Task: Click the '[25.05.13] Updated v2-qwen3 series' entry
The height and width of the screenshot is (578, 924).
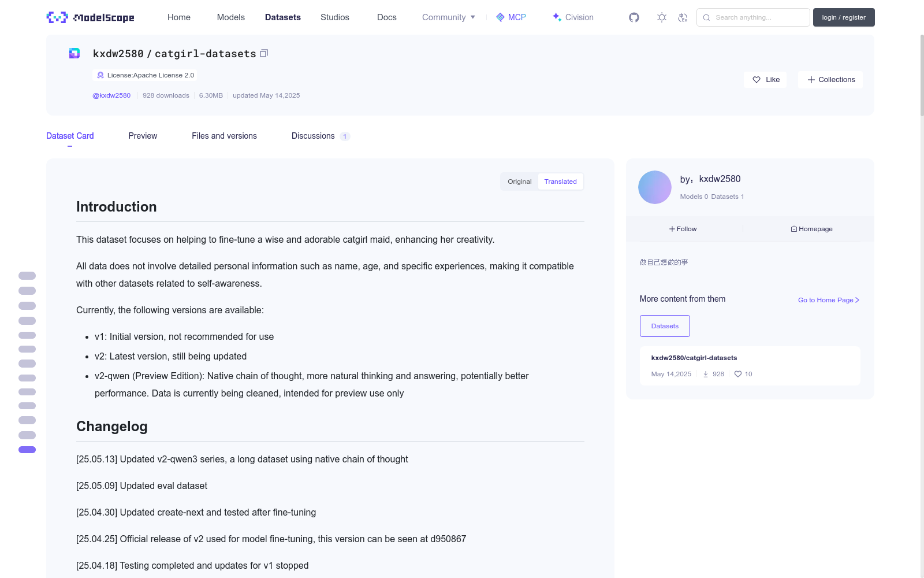Action: (242, 459)
